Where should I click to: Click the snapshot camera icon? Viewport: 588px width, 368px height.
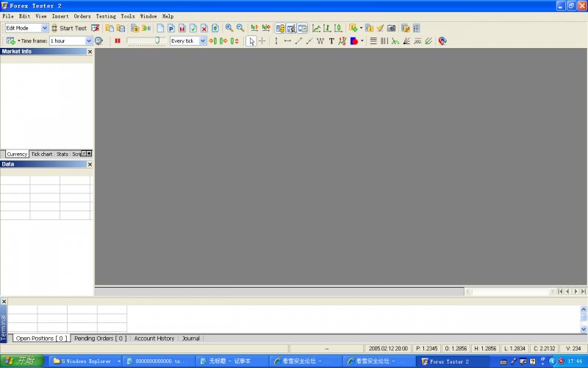[391, 28]
